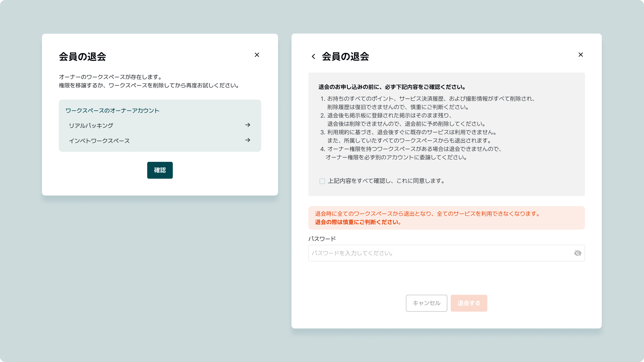Click the right dialog heading 会員の退会
Screen dimensions: 644x362
pos(345,57)
